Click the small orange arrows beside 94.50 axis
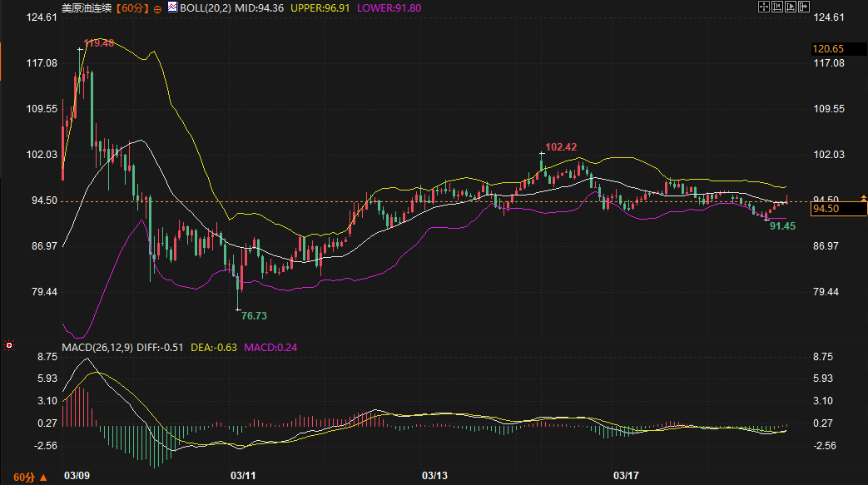The image size is (868, 485). [863, 200]
